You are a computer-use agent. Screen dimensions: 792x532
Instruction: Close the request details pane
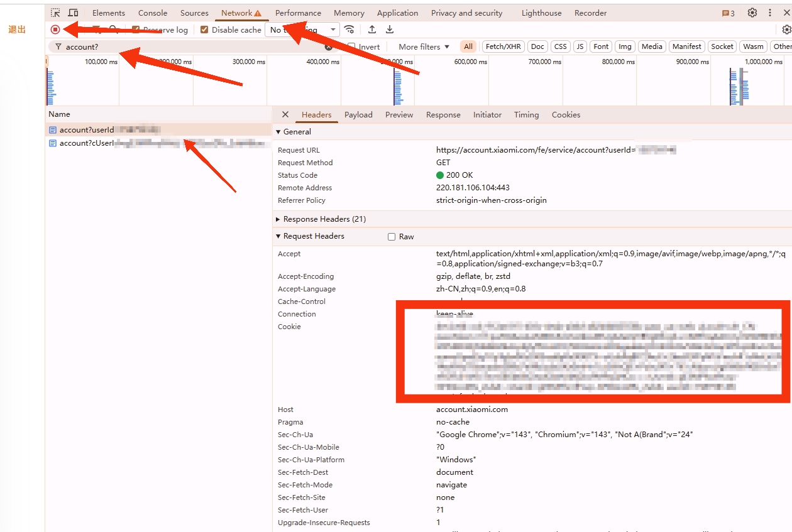(285, 114)
